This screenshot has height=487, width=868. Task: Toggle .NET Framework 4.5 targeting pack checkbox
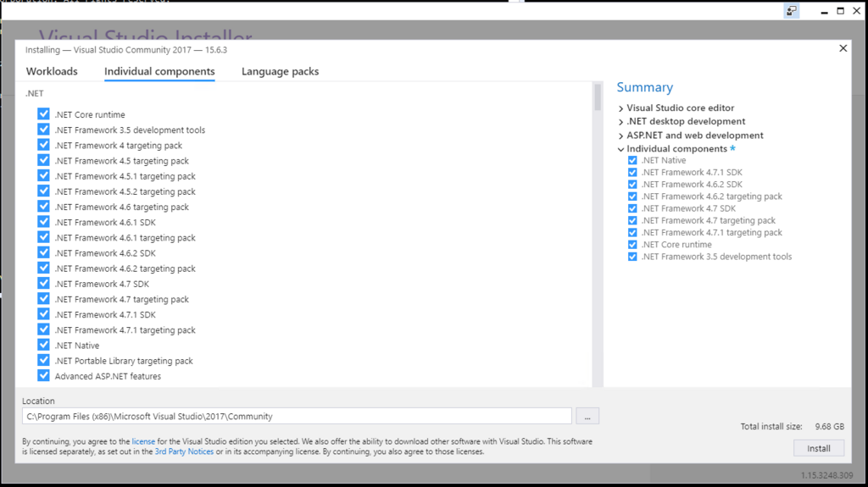tap(43, 160)
